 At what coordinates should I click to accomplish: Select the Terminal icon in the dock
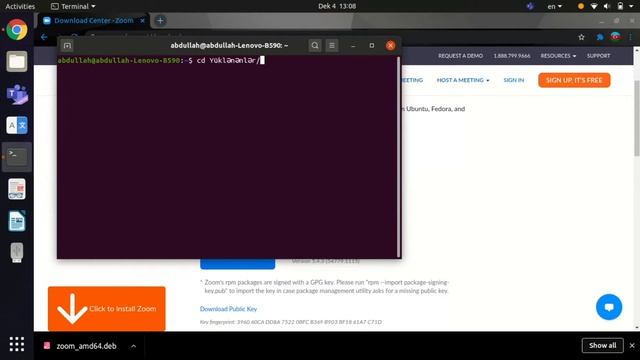coord(17,157)
